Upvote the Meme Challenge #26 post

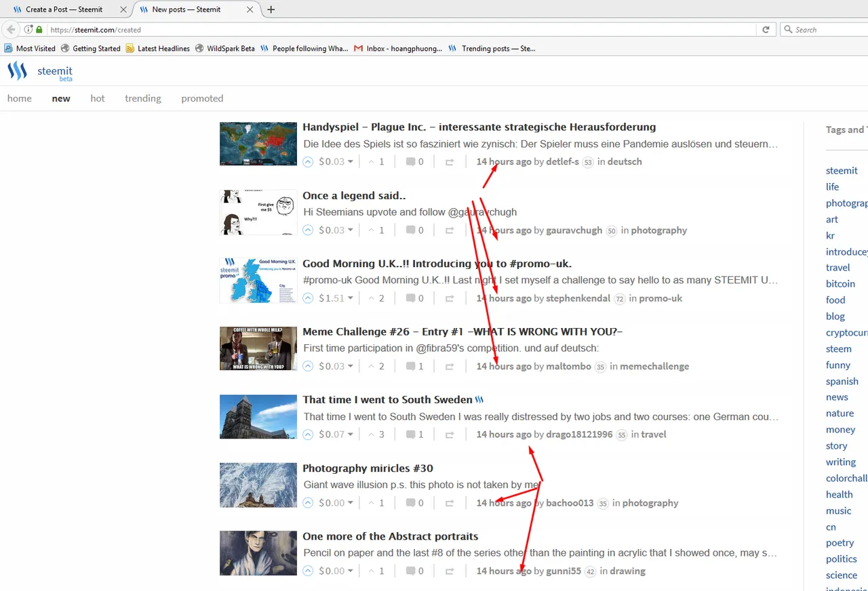click(308, 367)
